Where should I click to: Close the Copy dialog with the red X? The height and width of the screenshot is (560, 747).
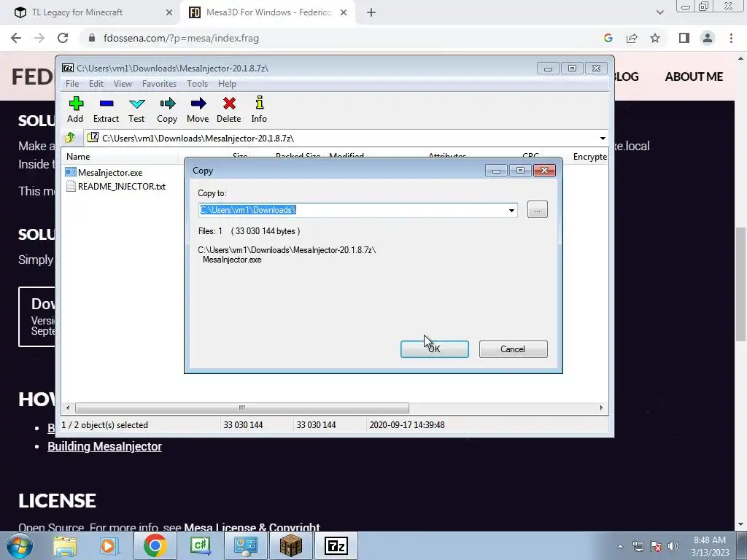pyautogui.click(x=544, y=170)
